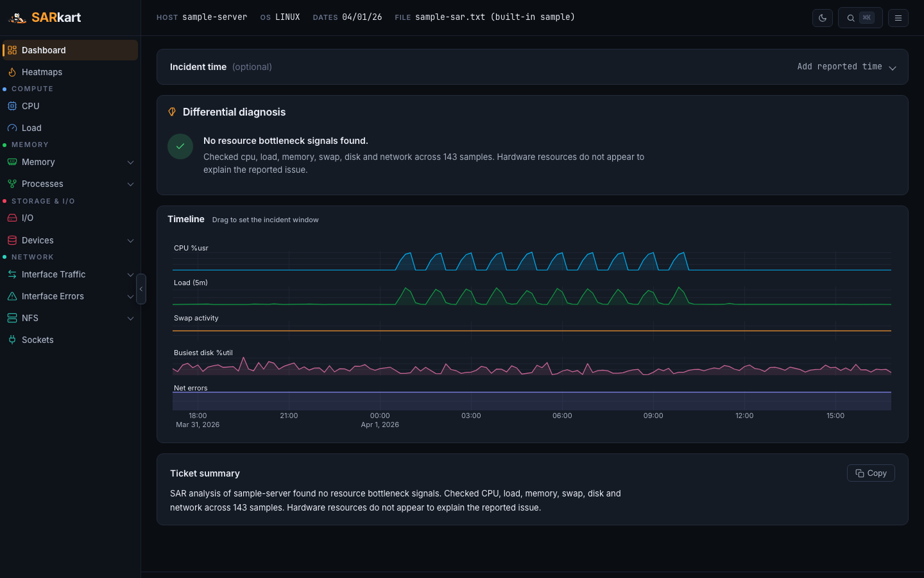This screenshot has width=924, height=578.
Task: Click the Load gauge icon
Action: (12, 128)
